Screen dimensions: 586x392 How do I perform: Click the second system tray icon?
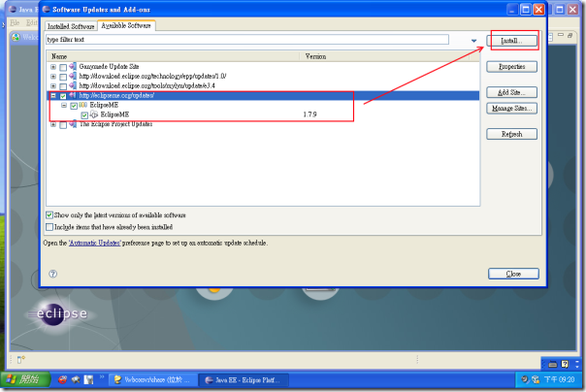(536, 379)
